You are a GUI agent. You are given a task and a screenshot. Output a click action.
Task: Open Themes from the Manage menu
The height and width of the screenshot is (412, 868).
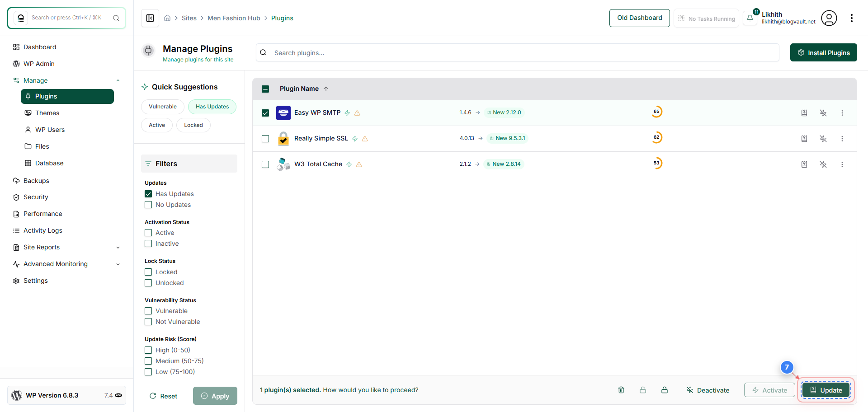tap(47, 113)
